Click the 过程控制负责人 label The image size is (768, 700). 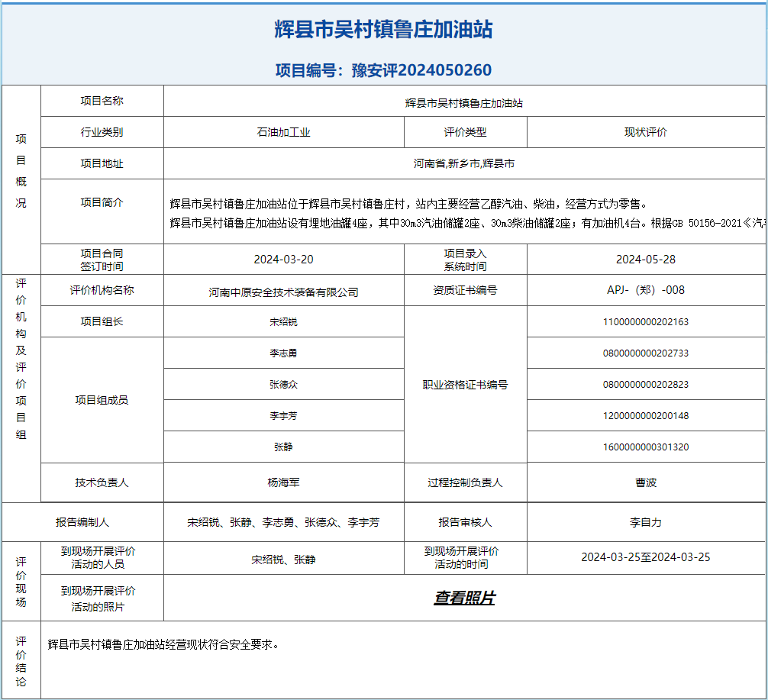[466, 482]
